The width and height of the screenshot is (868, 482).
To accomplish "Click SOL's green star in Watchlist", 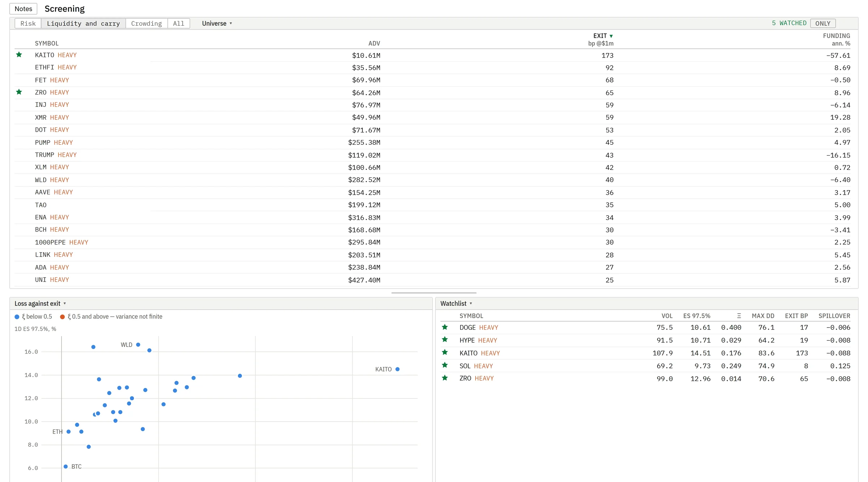I will (445, 365).
